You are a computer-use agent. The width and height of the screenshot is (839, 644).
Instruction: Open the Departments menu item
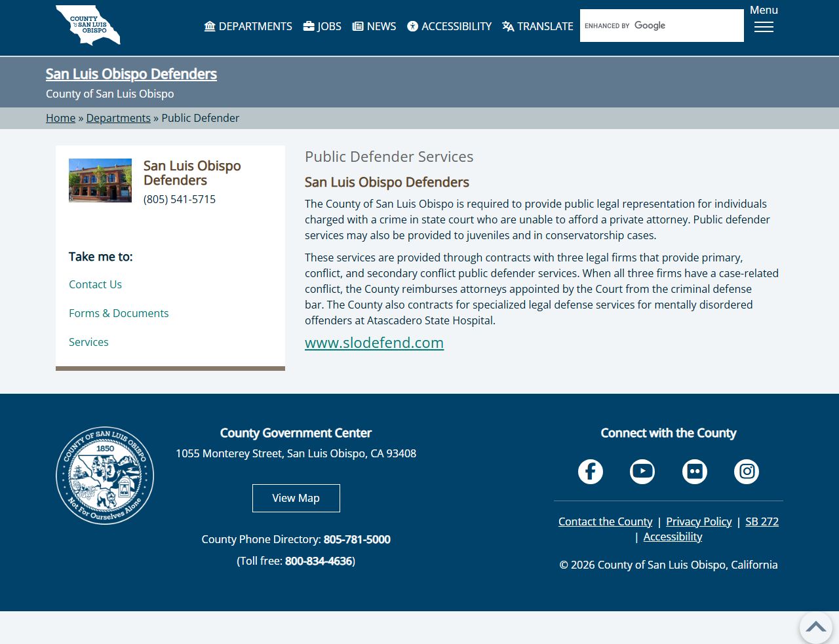click(x=248, y=26)
